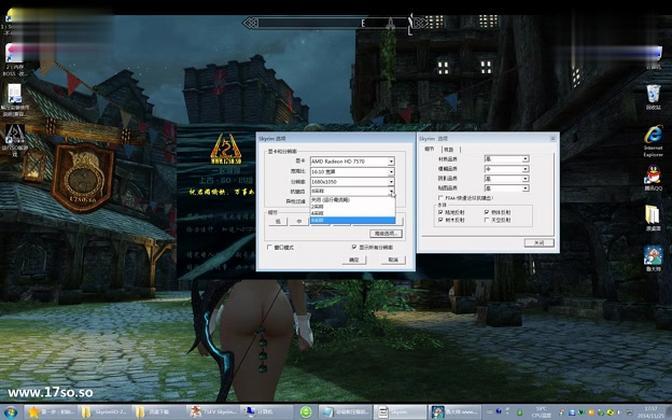
Task: Select the 关闭 (运行最流畅) antialiasing option
Action: click(x=352, y=200)
